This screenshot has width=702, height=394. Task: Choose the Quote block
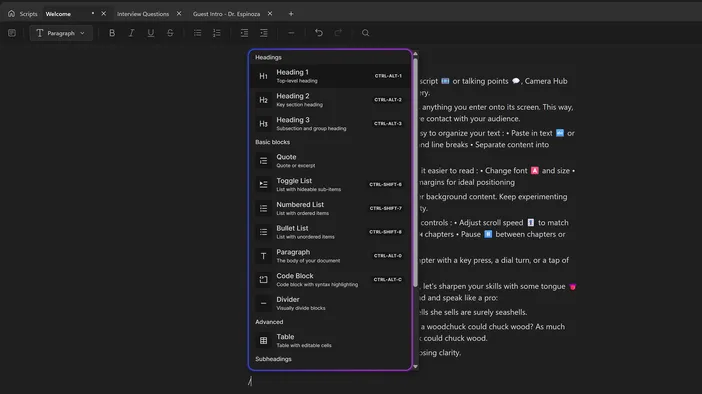pos(330,161)
